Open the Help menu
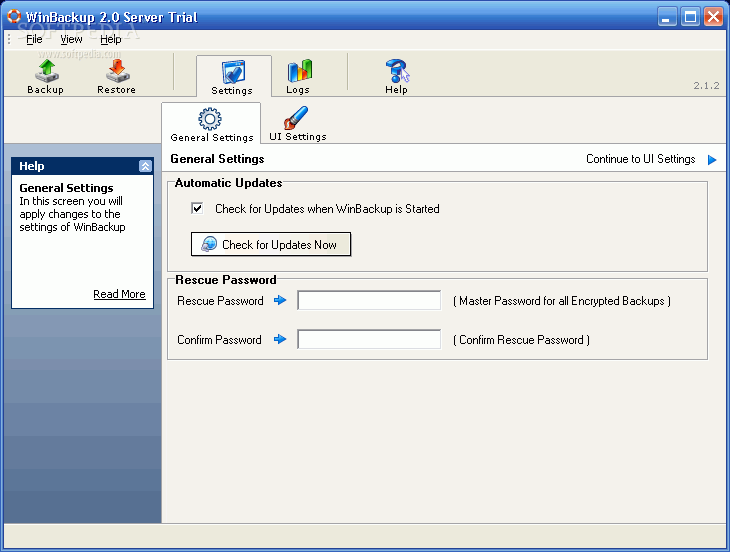This screenshot has width=730, height=552. [110, 40]
